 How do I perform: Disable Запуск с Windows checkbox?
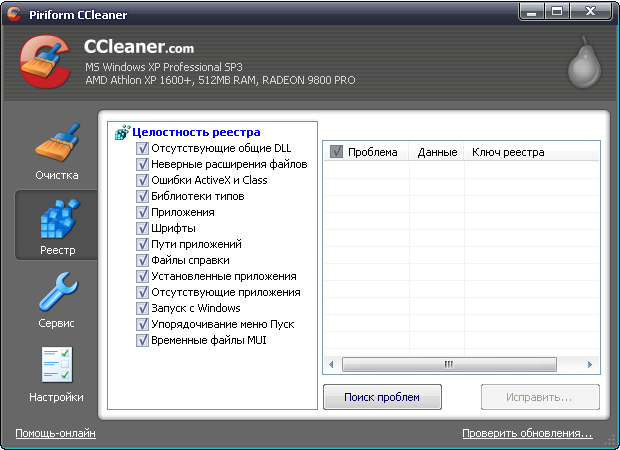(x=142, y=308)
